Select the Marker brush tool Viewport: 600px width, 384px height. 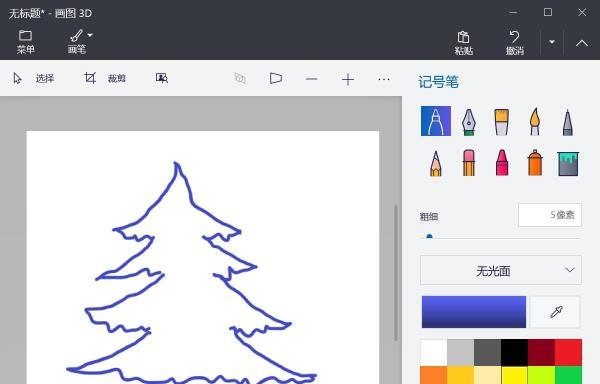coord(436,121)
